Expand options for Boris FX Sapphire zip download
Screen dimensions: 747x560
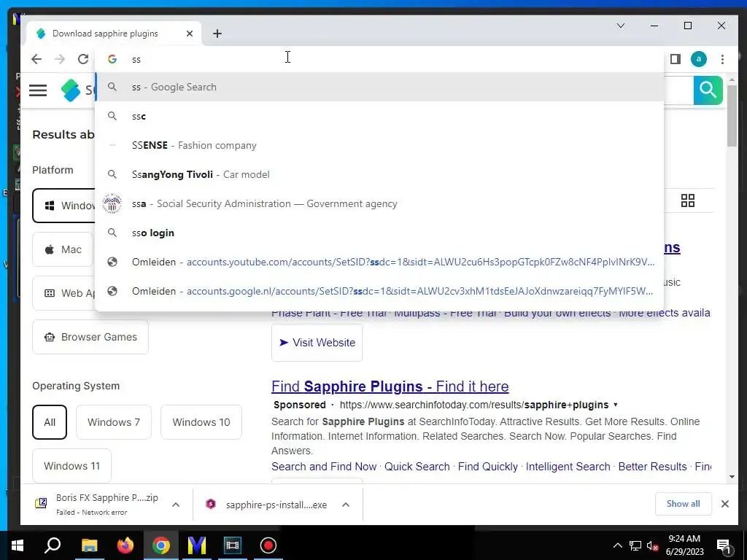tap(176, 505)
